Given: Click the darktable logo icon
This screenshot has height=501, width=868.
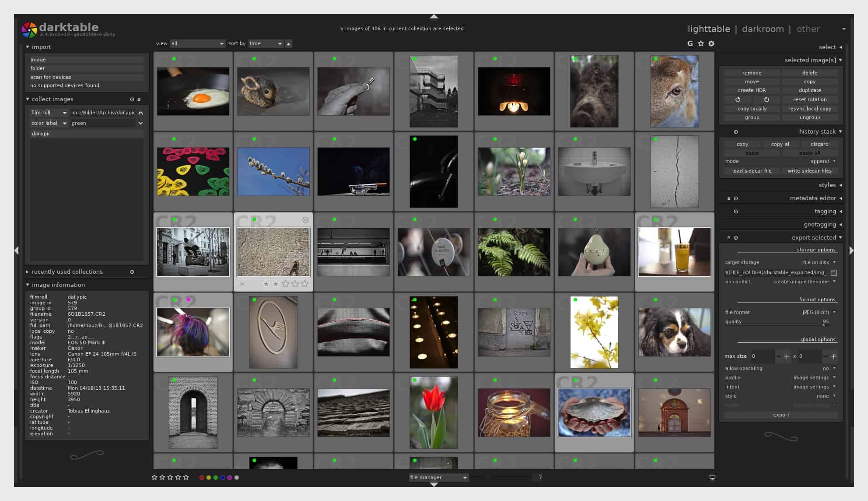Looking at the screenshot, I should (29, 30).
